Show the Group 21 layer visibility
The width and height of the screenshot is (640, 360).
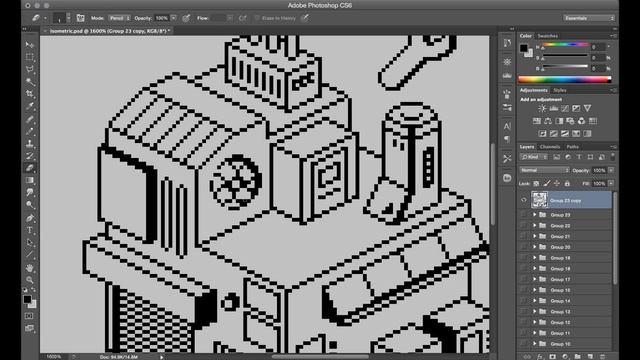pyautogui.click(x=524, y=236)
